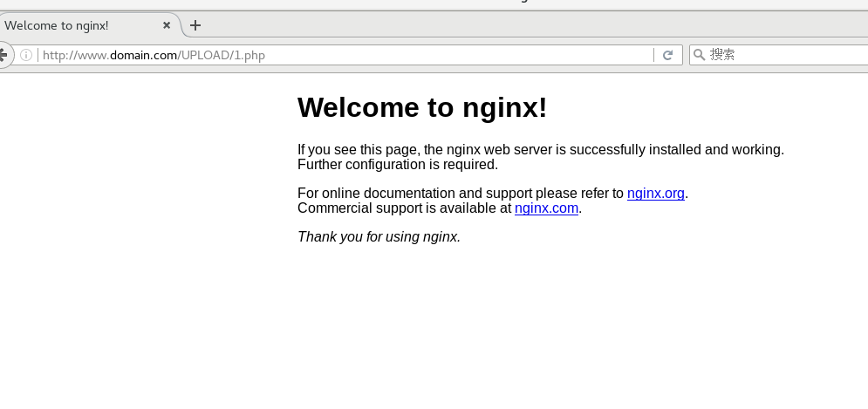Click the 'If you see this page' sentence
Screen dimensions: 868x409
click(540, 149)
